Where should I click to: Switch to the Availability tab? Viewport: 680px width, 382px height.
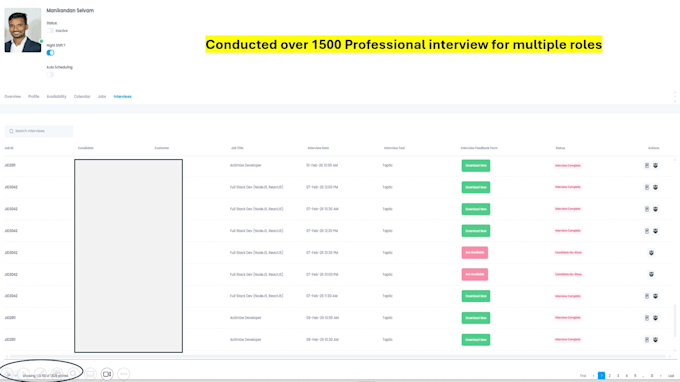coord(56,97)
